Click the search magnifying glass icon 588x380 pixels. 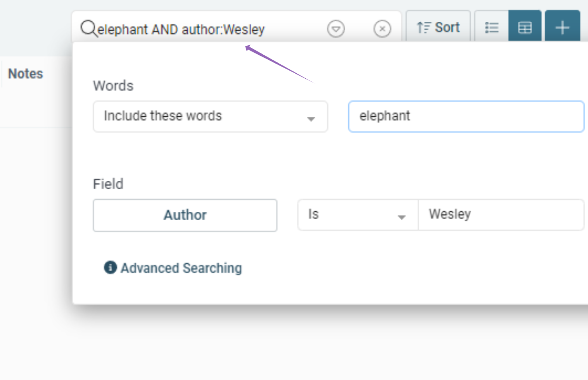coord(88,28)
